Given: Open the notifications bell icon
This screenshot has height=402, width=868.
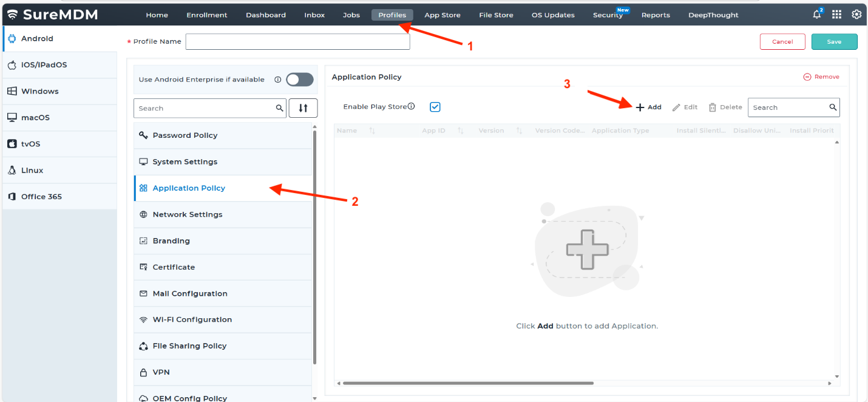Looking at the screenshot, I should point(817,15).
